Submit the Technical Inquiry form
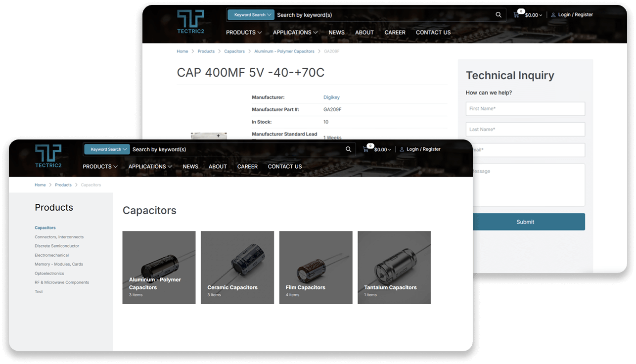Image resolution: width=636 pixels, height=364 pixels. pos(525,222)
